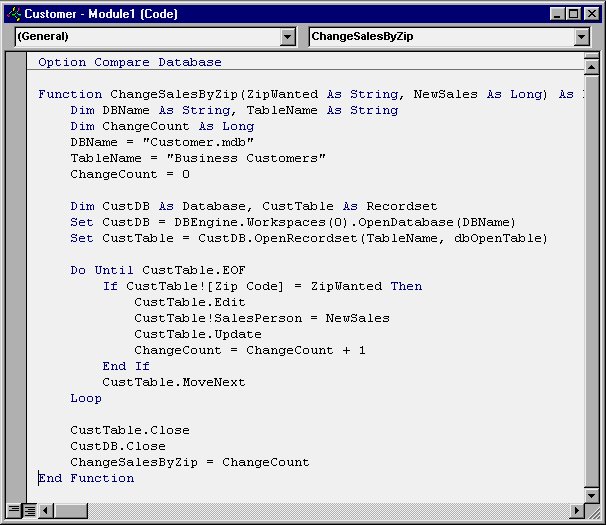Place cursor on "End Function" line
Image resolution: width=606 pixels, height=525 pixels.
pos(87,478)
